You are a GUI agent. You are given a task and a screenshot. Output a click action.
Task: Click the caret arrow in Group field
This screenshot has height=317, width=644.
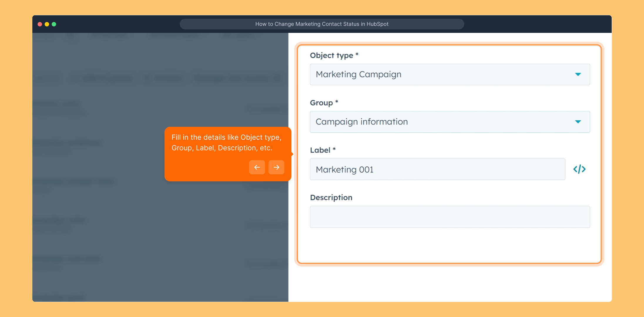[578, 122]
